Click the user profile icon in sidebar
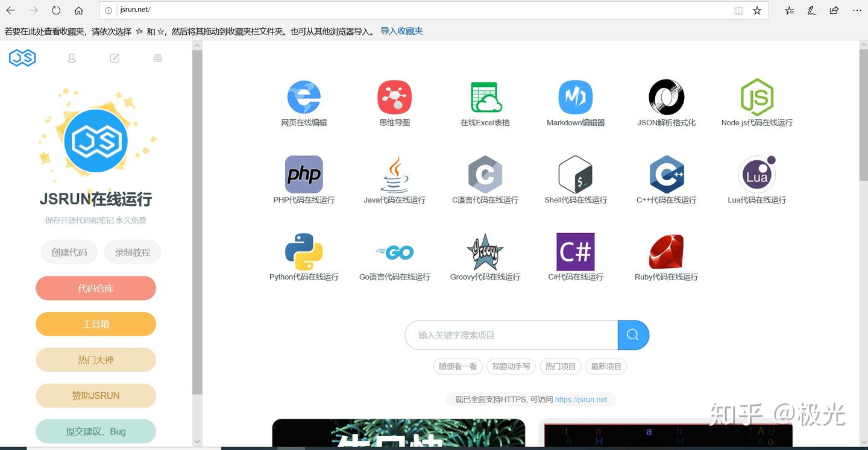 click(x=72, y=58)
